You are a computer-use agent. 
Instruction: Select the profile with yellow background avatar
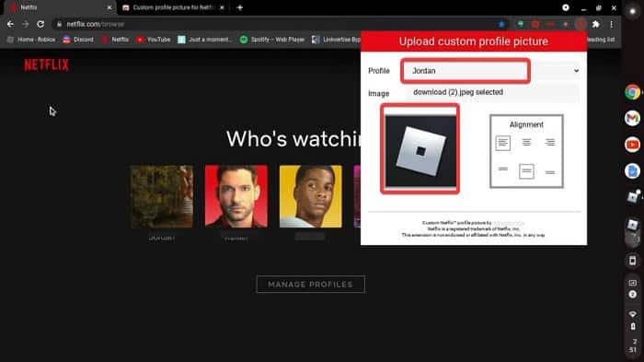pyautogui.click(x=311, y=196)
